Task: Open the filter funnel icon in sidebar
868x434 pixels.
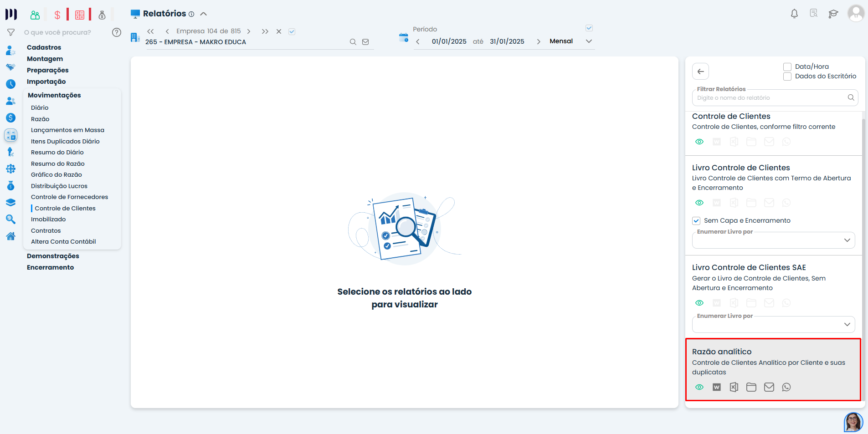Action: tap(11, 32)
